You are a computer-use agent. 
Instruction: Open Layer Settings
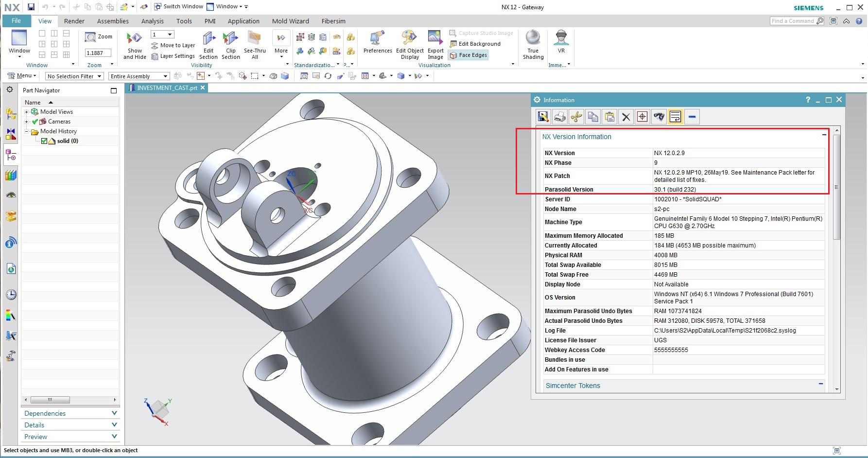(x=173, y=56)
